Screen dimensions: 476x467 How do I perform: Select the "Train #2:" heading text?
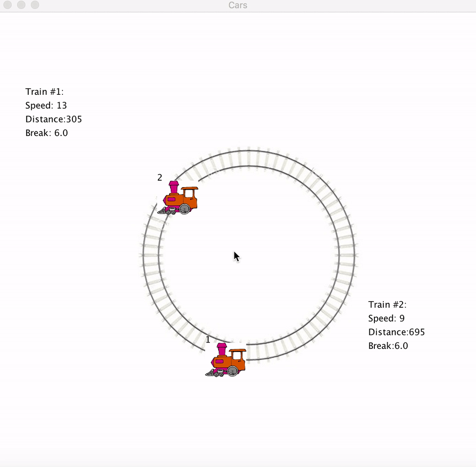coord(387,305)
